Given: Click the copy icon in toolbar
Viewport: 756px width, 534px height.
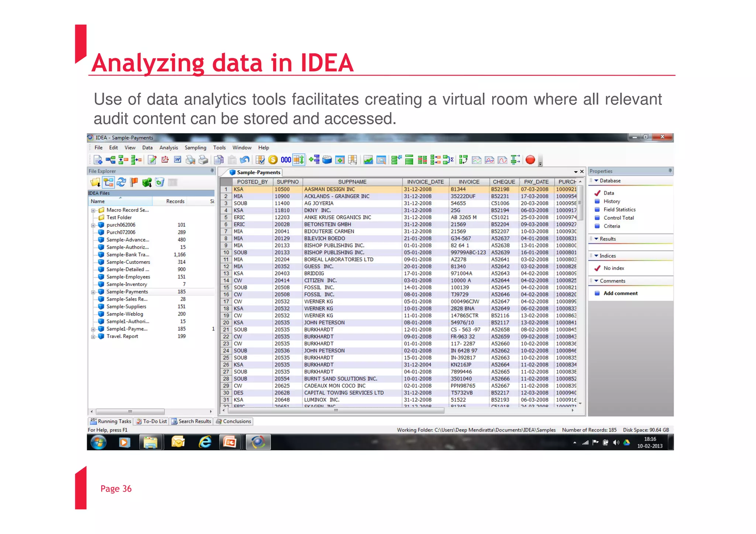Looking at the screenshot, I should (219, 160).
